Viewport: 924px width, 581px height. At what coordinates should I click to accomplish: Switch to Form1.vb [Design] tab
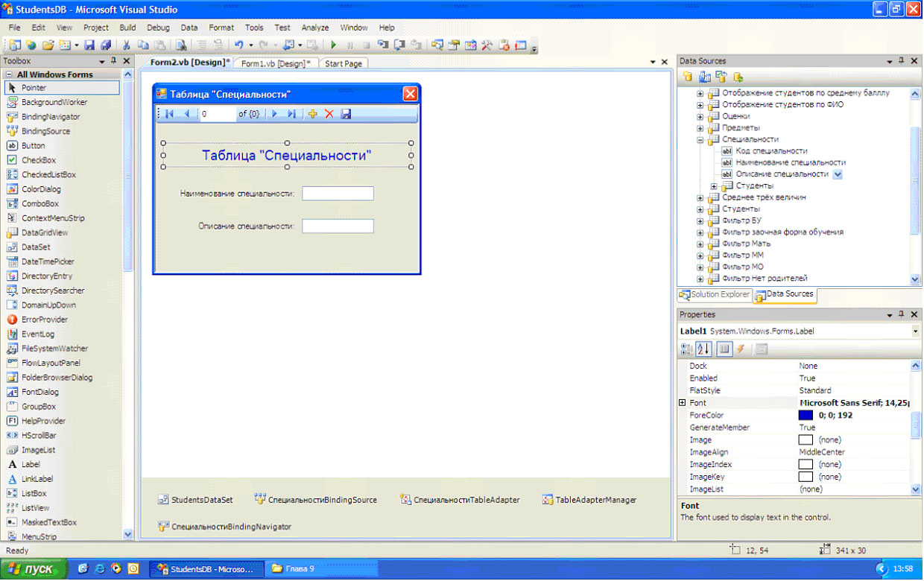[x=276, y=64]
